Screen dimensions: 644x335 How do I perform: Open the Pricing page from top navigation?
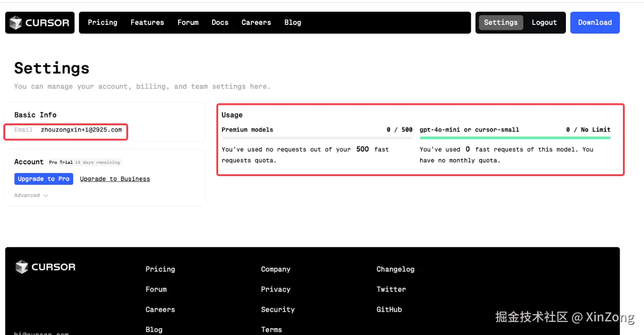pos(102,22)
